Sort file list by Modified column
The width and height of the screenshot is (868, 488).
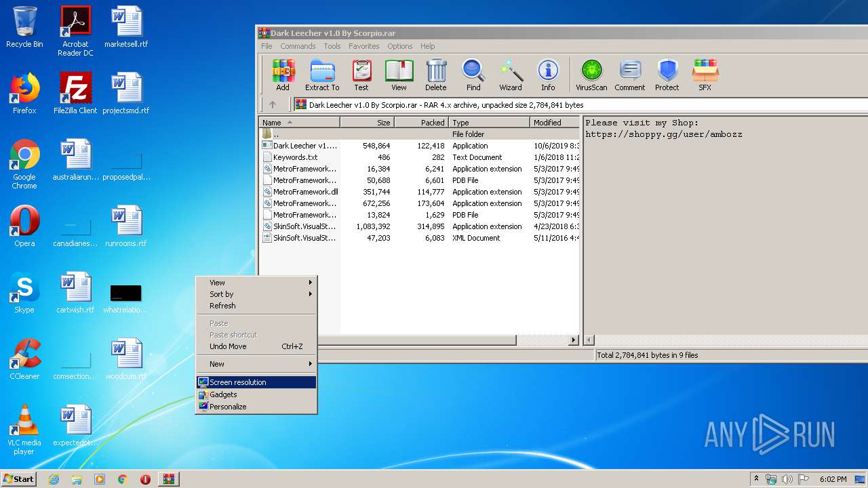point(555,123)
